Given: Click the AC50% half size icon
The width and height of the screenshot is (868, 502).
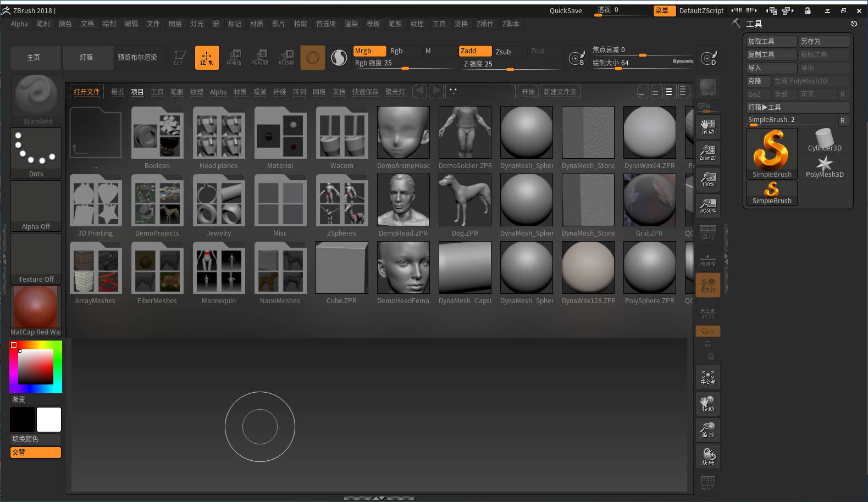Looking at the screenshot, I should click(x=708, y=206).
